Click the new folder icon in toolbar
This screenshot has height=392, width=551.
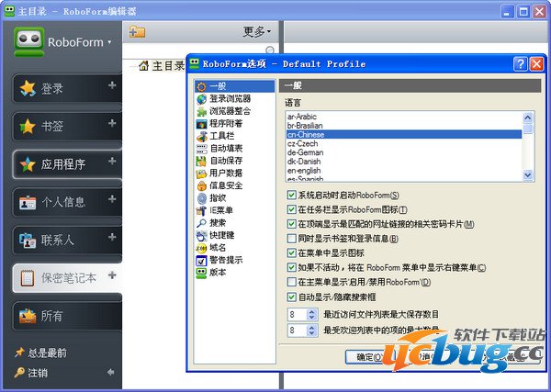[x=138, y=31]
